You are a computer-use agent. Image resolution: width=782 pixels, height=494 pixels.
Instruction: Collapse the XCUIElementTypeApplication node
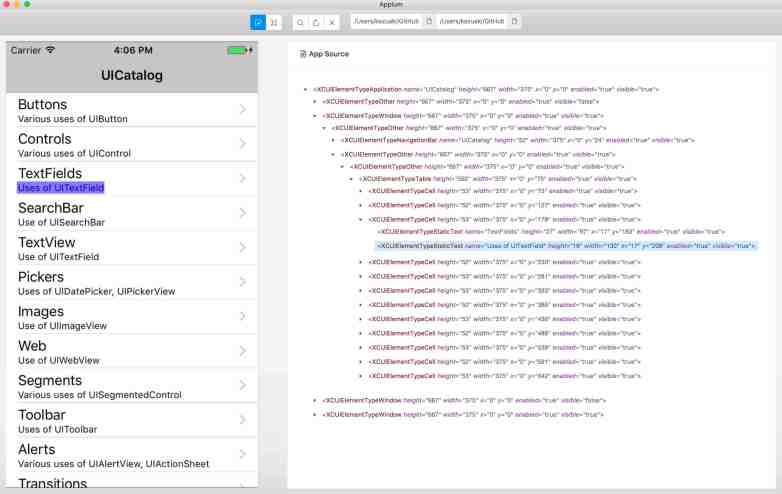tap(305, 90)
